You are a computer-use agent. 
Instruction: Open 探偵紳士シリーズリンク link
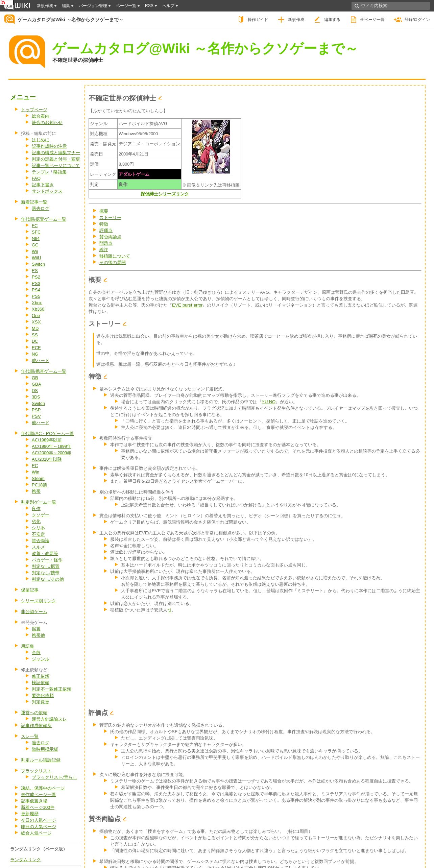click(x=165, y=194)
